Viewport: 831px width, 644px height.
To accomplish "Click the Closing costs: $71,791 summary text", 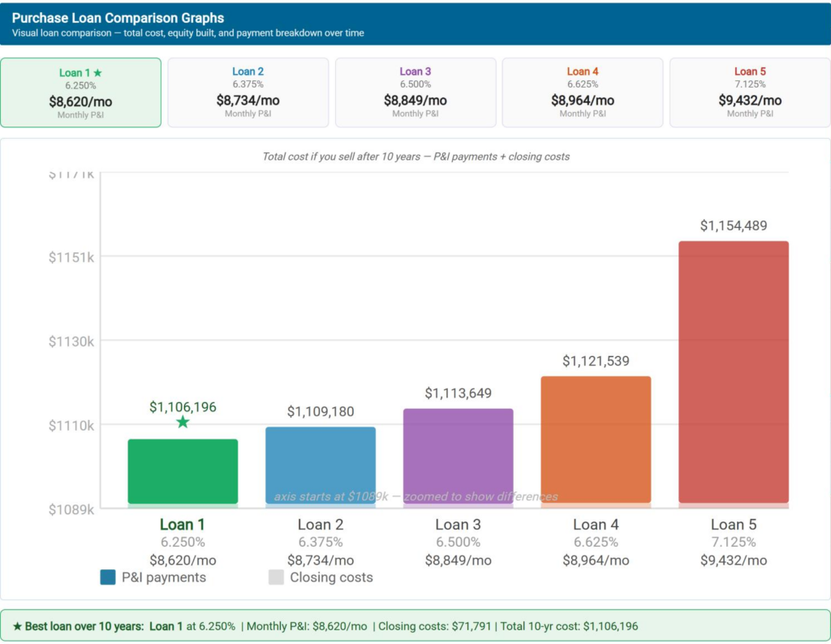I will click(x=435, y=626).
